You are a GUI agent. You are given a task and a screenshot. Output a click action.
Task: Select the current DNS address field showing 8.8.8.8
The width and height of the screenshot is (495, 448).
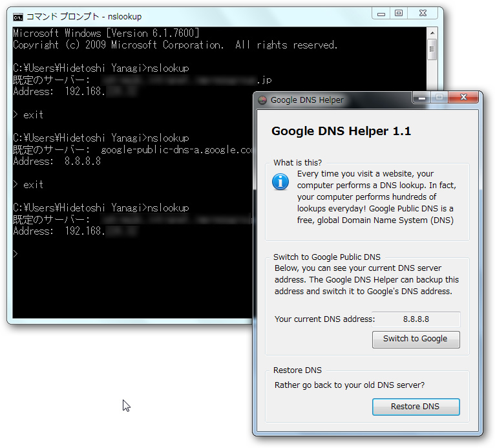coord(417,319)
